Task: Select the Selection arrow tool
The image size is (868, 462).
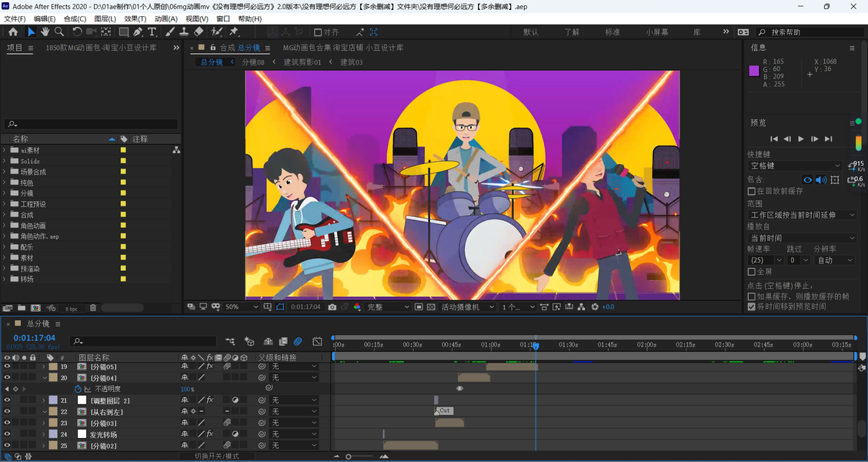Action: coord(31,32)
